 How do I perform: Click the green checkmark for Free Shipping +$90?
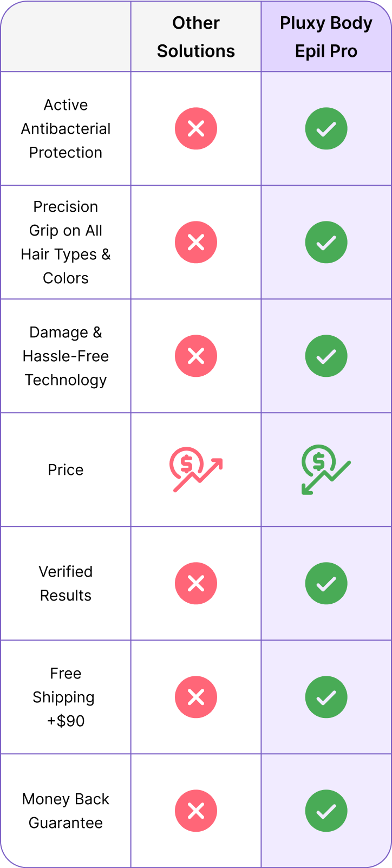click(x=326, y=697)
